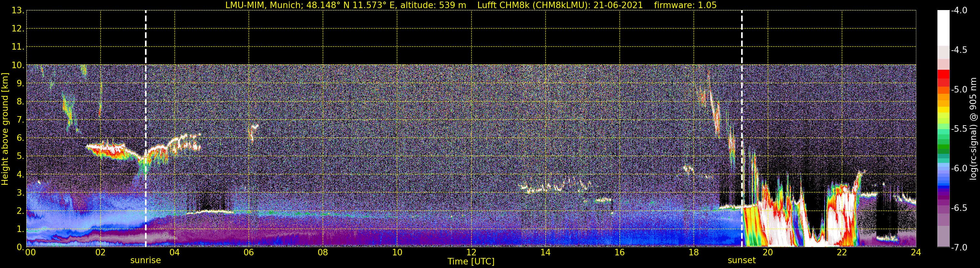Click the "20" tick on the time axis
980x268 pixels.
[x=768, y=252]
